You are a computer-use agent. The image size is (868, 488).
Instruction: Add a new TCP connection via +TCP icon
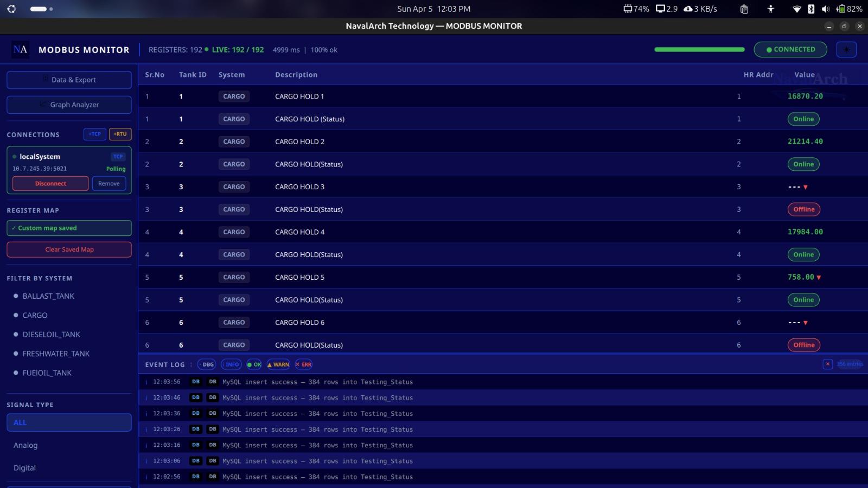pyautogui.click(x=94, y=134)
